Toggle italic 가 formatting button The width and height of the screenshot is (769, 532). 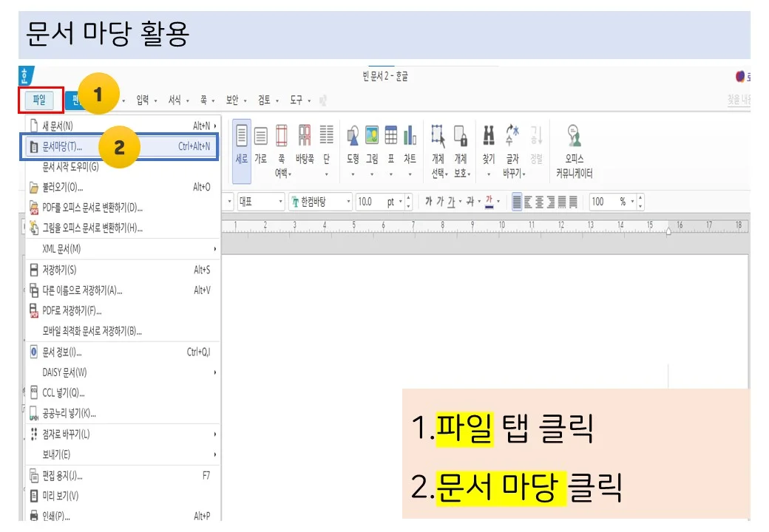[440, 201]
